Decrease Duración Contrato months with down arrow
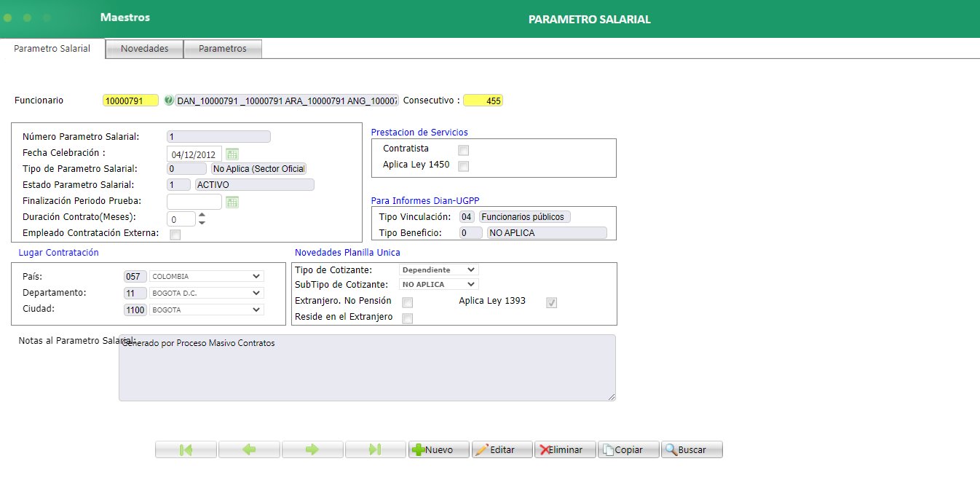980x480 pixels. point(202,223)
